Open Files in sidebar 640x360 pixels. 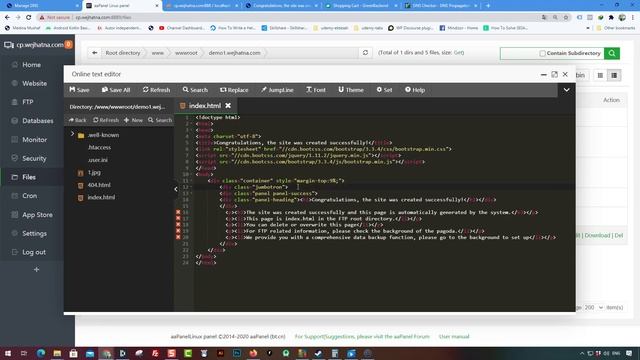tap(29, 177)
